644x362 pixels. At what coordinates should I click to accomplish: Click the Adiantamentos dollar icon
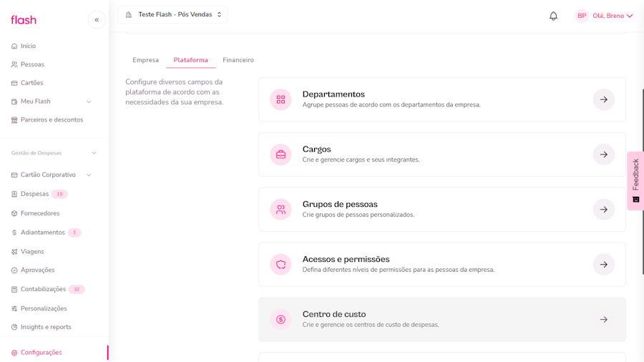pos(14,233)
